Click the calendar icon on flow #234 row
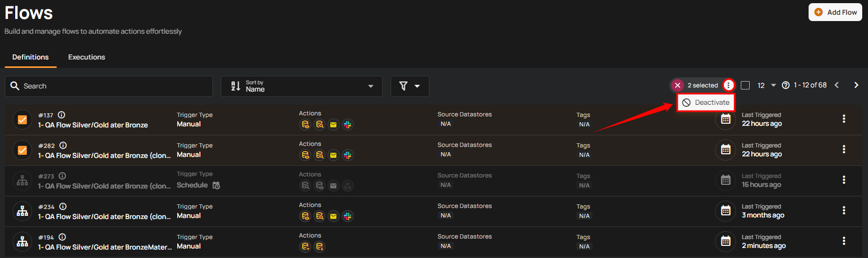The width and height of the screenshot is (868, 258). 726,211
